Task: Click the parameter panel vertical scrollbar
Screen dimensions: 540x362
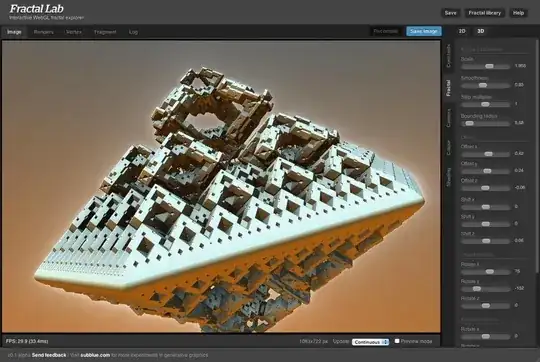Action: pos(538,155)
